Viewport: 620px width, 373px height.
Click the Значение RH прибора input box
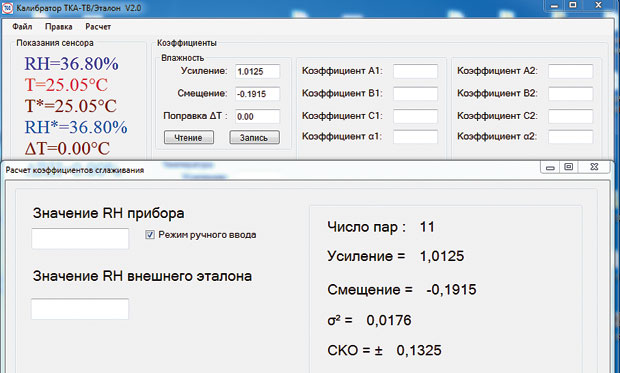click(x=80, y=239)
